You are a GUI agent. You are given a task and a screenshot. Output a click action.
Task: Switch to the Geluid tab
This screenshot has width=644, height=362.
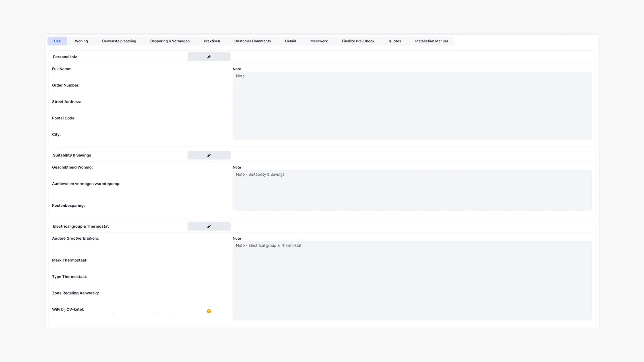coord(291,41)
